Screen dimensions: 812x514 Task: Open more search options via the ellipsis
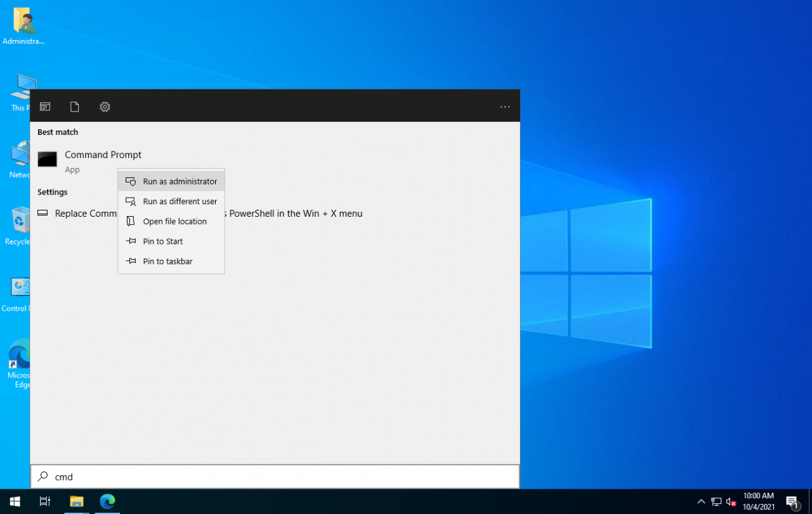pyautogui.click(x=504, y=106)
